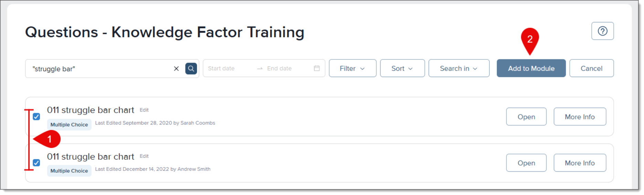Click the Start date field
The image size is (644, 195).
pos(227,68)
